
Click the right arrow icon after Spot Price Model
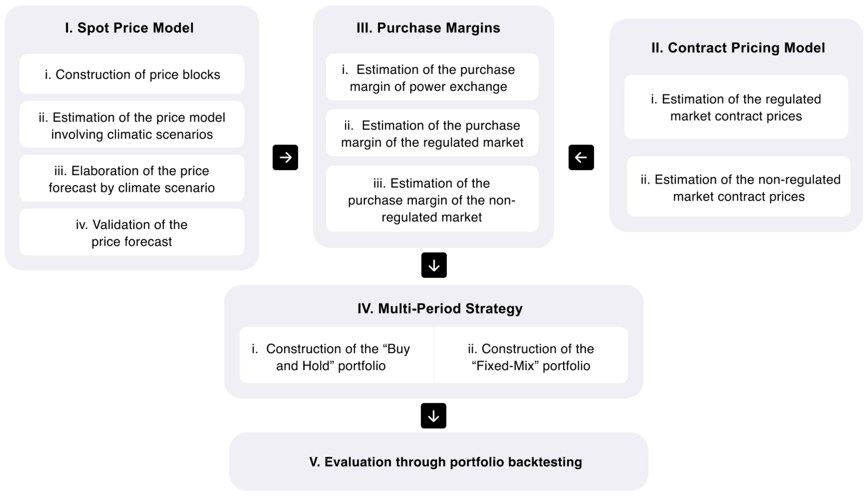pyautogui.click(x=285, y=157)
